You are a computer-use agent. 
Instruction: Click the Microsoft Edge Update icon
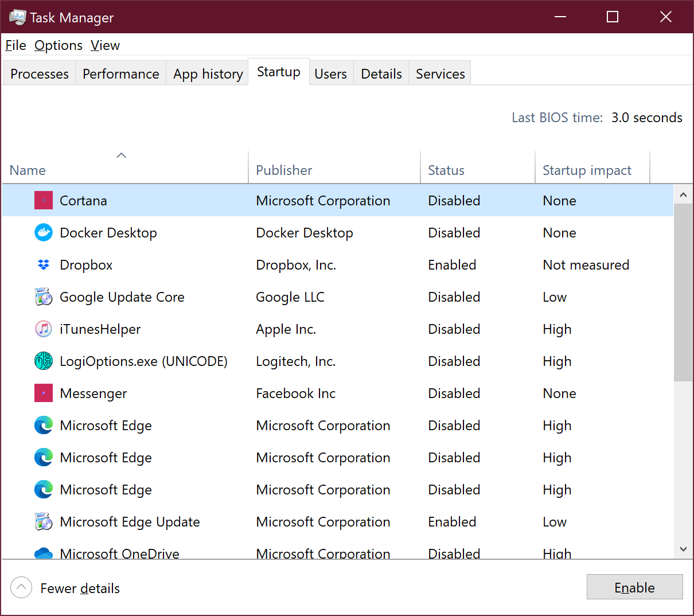(x=44, y=522)
